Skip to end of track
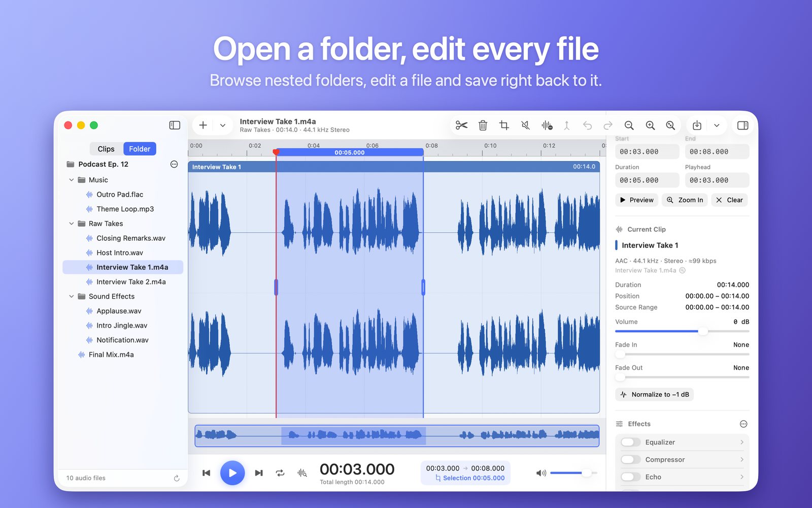This screenshot has height=508, width=812. pyautogui.click(x=259, y=473)
